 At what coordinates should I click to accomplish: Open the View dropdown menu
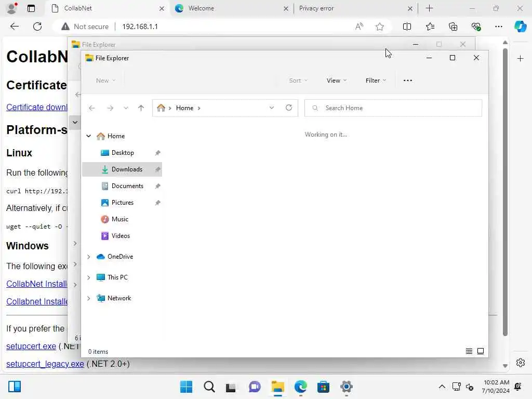[337, 81]
